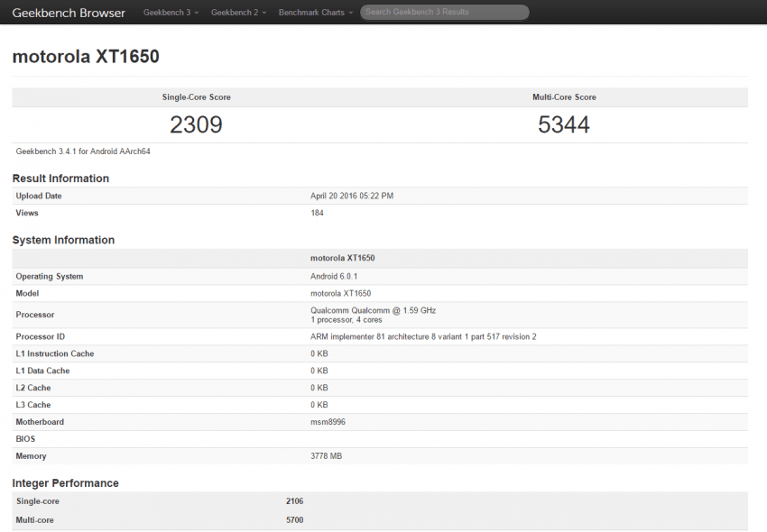
Task: Select the Integer Performance Single-core label
Action: (38, 501)
